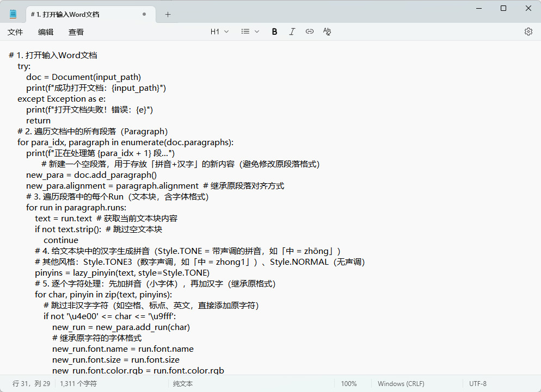Screen dimensions: 541x392
Task: Minimize the Notepad window
Action: pos(479,8)
